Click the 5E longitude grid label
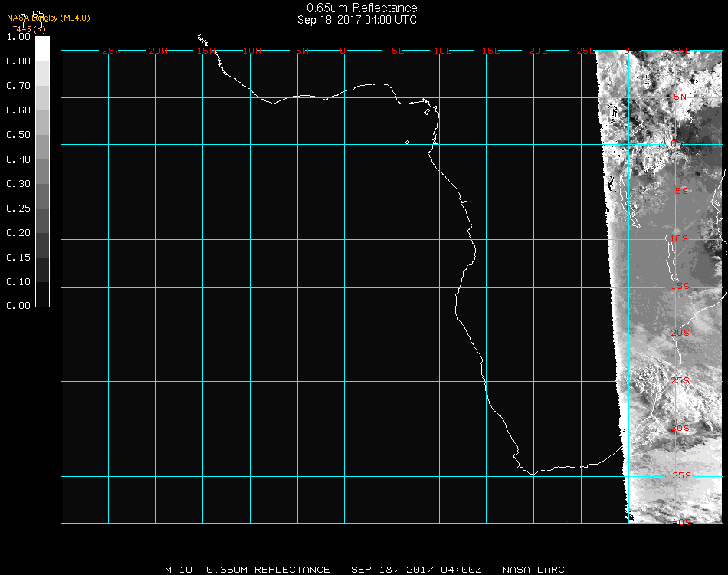This screenshot has width=728, height=575. (398, 51)
